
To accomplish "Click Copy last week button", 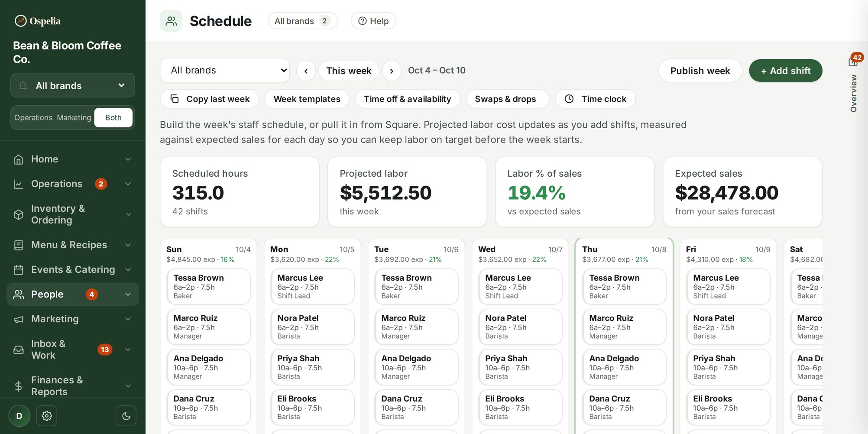I will (x=210, y=99).
